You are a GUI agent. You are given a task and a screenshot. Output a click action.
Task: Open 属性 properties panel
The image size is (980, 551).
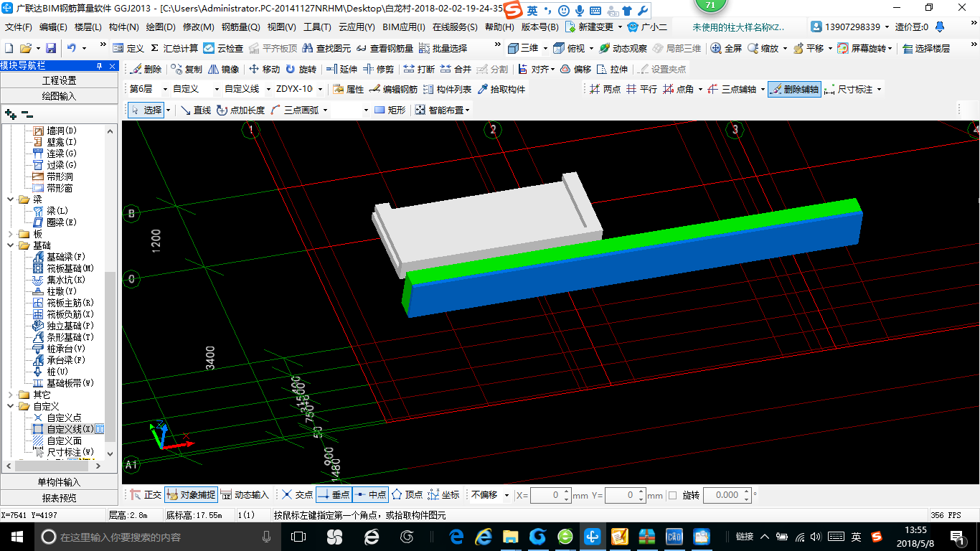349,90
